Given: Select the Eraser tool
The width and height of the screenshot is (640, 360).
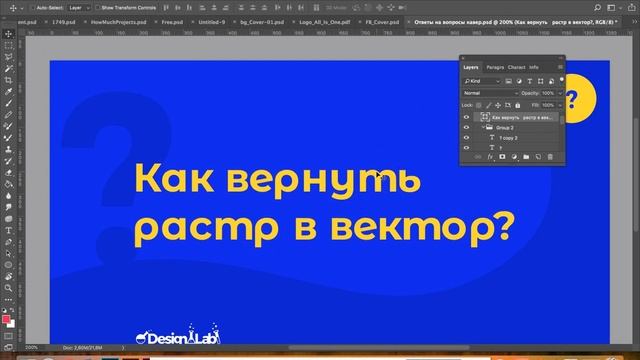Looking at the screenshot, I should (x=8, y=173).
